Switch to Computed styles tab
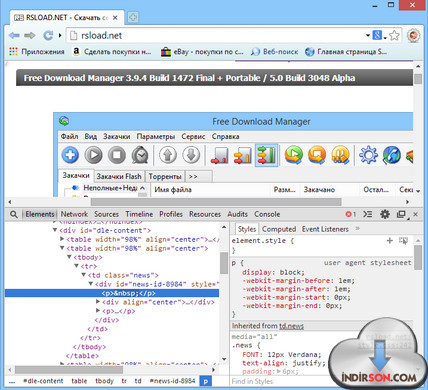This screenshot has height=390, width=428. [279, 229]
